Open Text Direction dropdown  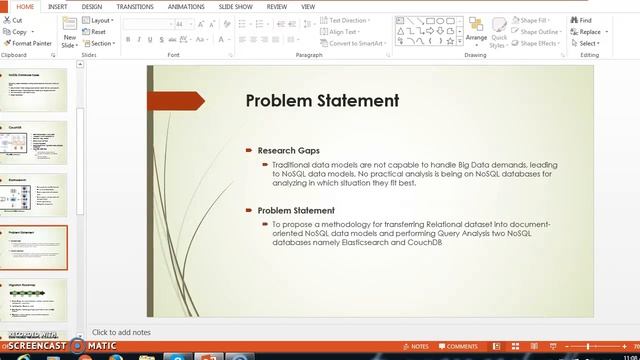(345, 20)
